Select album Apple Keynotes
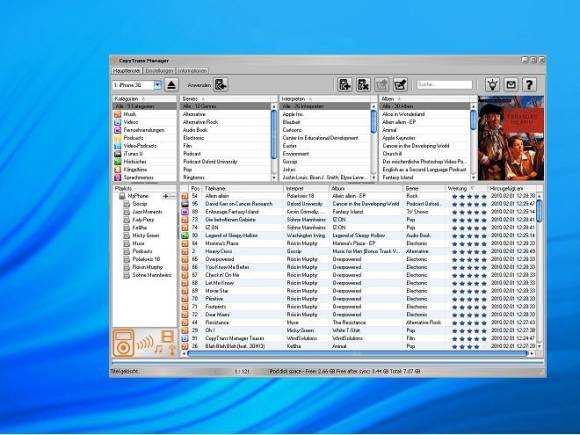Screen dimensions: 580x435 click(x=399, y=138)
